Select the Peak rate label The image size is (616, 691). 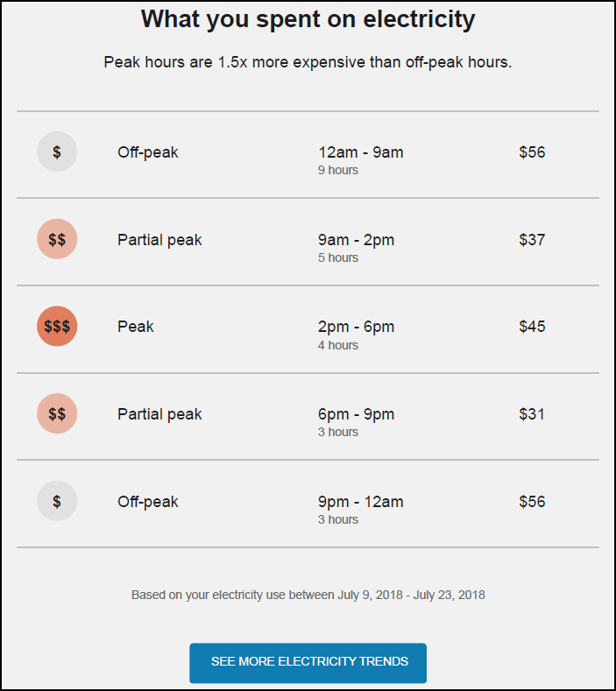tap(135, 327)
